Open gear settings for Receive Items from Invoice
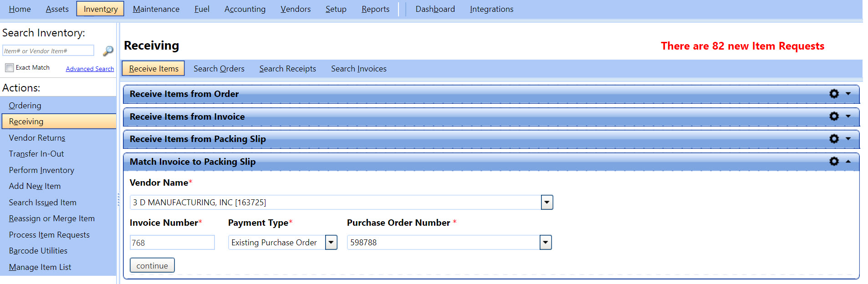The width and height of the screenshot is (868, 284). 834,117
